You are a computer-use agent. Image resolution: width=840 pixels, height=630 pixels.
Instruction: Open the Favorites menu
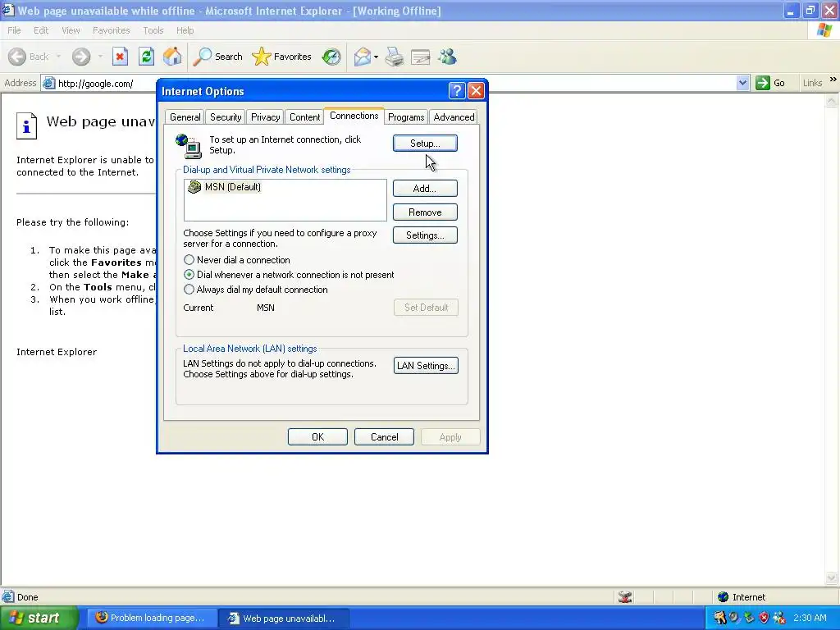coord(111,30)
